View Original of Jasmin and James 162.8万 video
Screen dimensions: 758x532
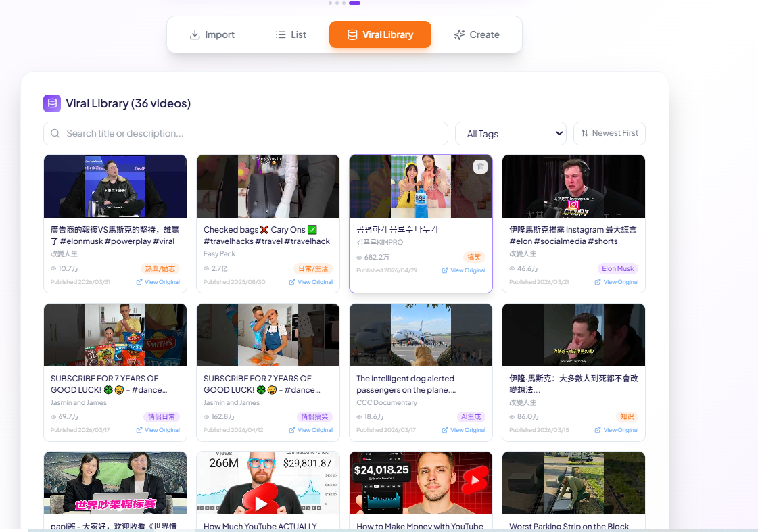tap(311, 429)
